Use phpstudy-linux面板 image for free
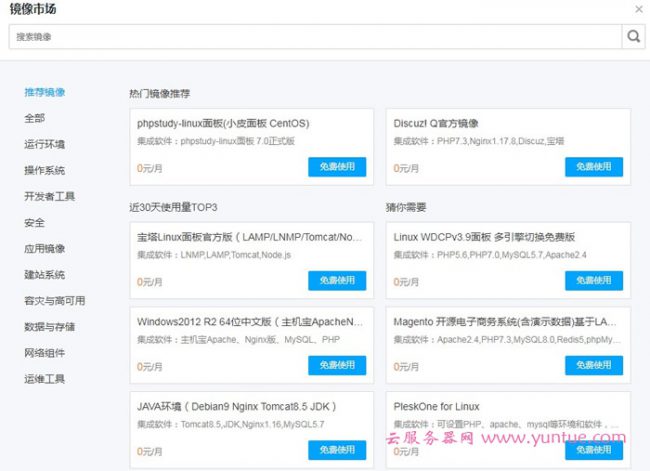The image size is (650, 471). 337,167
